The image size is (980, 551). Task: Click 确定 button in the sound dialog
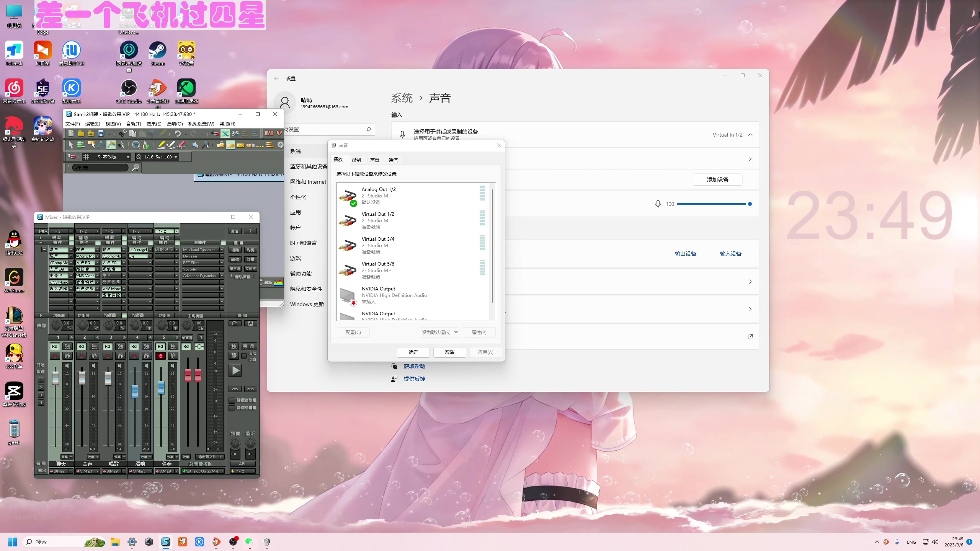(x=413, y=352)
